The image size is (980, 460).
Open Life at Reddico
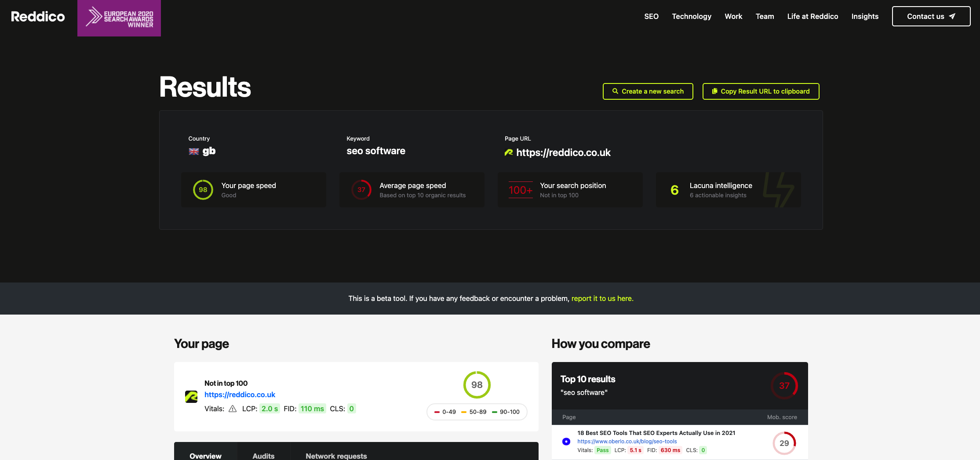[x=812, y=16]
